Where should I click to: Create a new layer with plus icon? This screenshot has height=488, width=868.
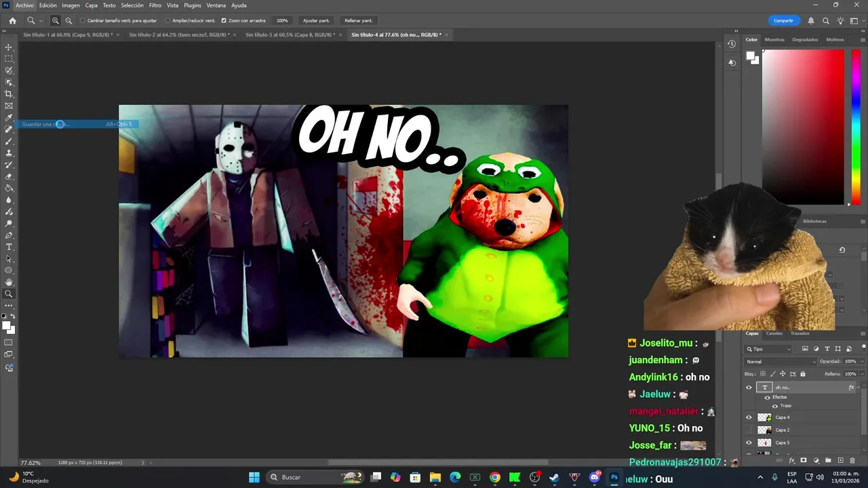(840, 460)
